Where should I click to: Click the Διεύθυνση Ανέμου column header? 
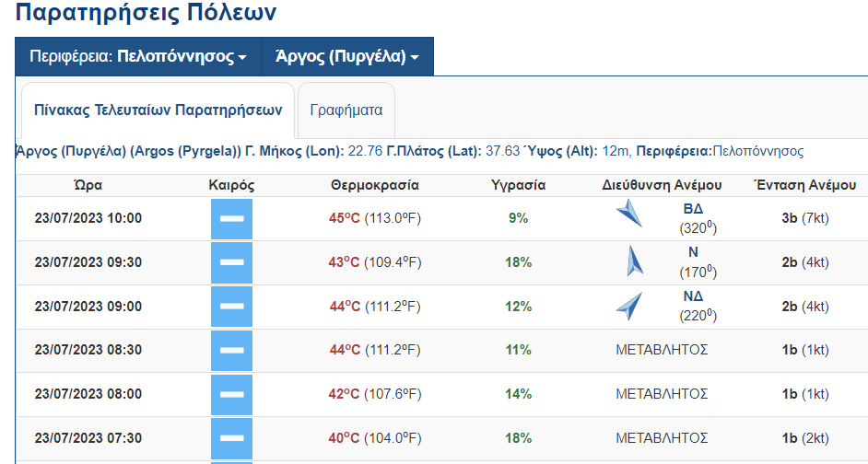coord(663,185)
